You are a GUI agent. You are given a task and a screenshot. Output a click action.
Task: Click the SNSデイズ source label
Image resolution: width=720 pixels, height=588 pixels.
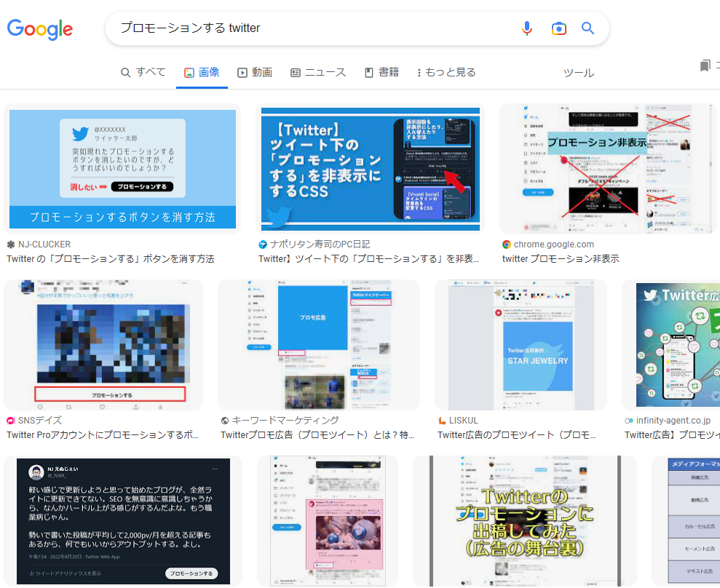tap(39, 421)
